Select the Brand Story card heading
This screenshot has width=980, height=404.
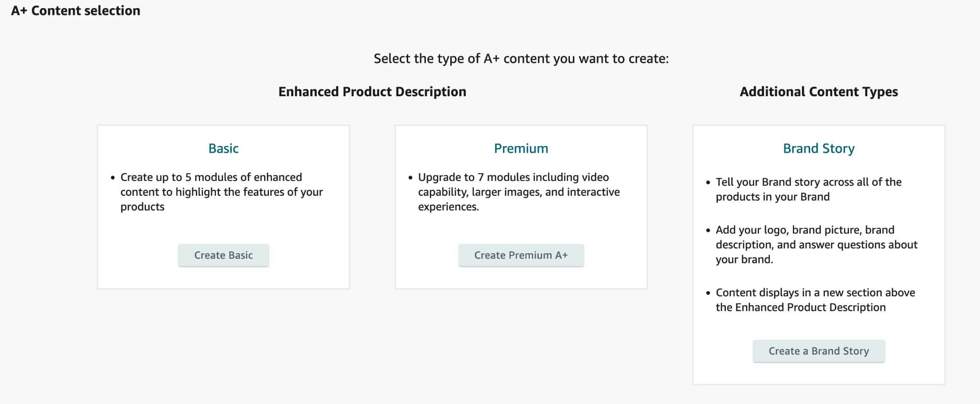[818, 148]
